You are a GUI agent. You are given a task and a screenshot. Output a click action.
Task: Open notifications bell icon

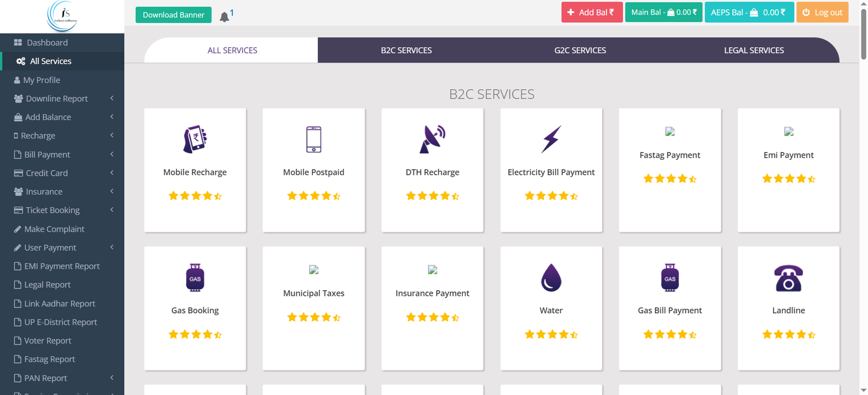tap(224, 17)
